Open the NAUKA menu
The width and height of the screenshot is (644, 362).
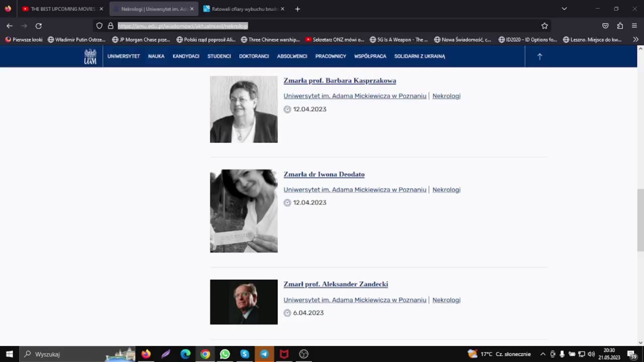click(x=156, y=56)
